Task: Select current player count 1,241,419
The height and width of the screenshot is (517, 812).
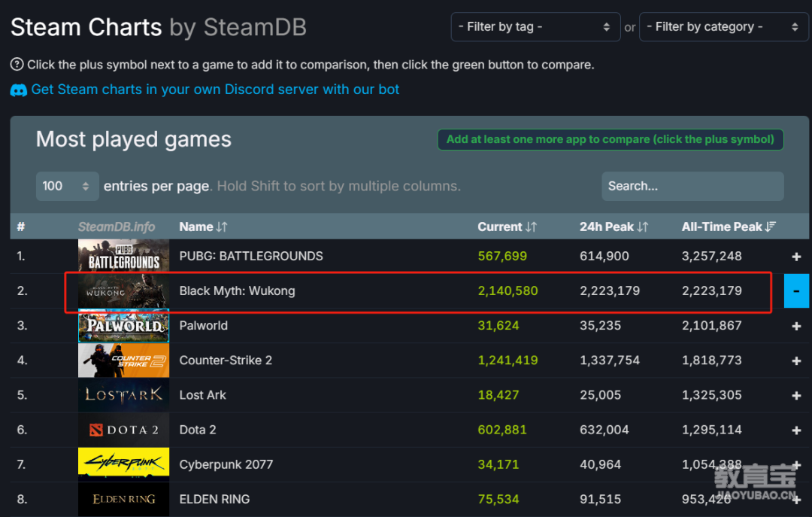Action: [x=508, y=360]
